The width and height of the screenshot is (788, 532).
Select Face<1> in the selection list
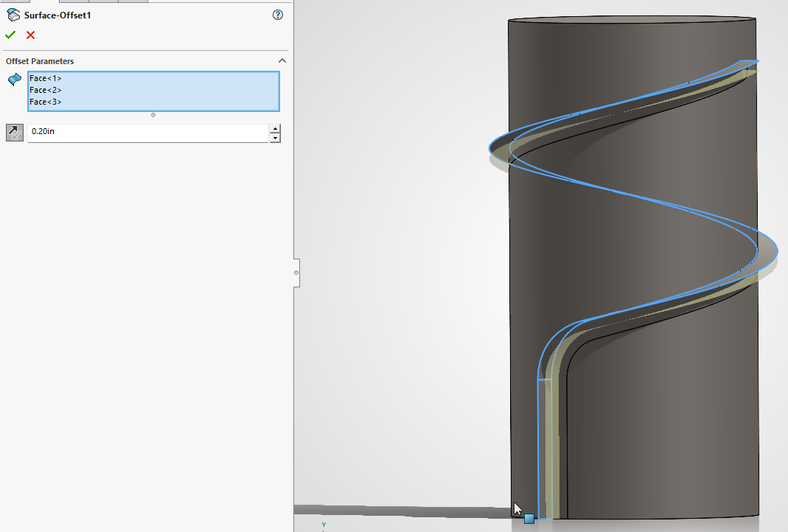coord(45,78)
